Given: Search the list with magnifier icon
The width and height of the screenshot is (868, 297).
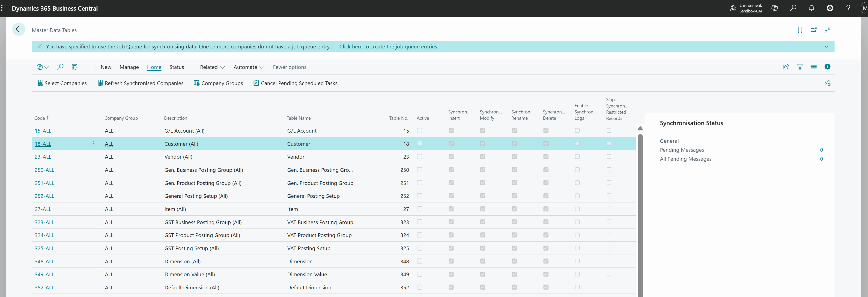Looking at the screenshot, I should click(x=60, y=67).
